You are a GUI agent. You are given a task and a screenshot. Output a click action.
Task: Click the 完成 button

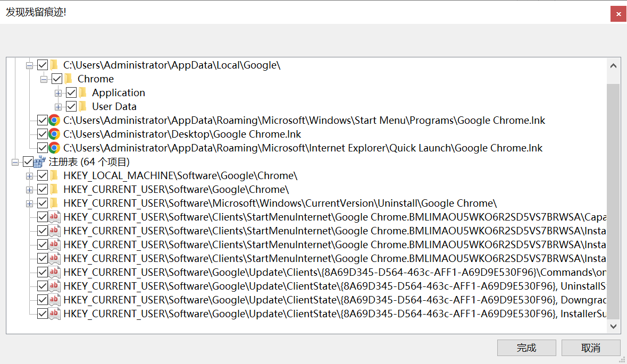point(526,348)
